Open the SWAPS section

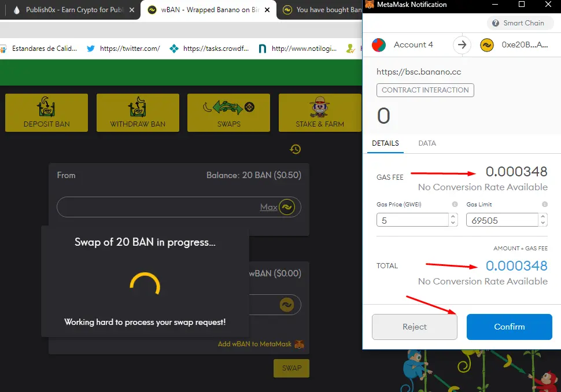[228, 113]
